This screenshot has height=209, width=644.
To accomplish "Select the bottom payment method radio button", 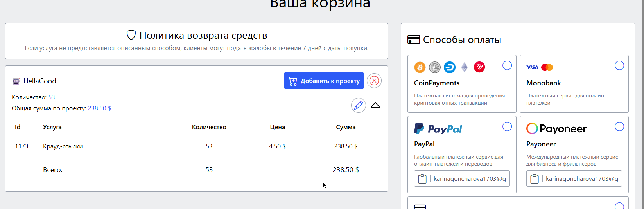I will [619, 206].
